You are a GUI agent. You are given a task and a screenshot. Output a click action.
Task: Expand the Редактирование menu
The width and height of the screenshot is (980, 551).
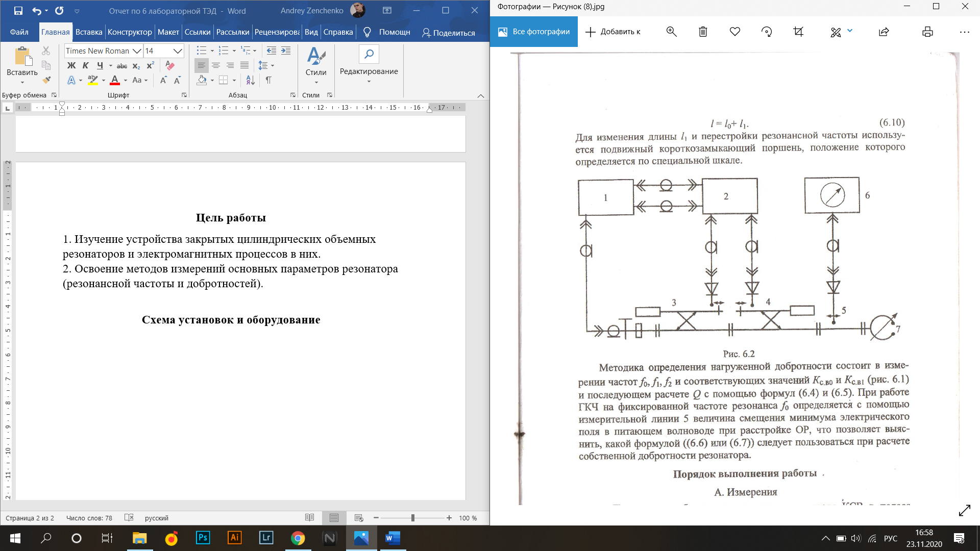point(369,65)
